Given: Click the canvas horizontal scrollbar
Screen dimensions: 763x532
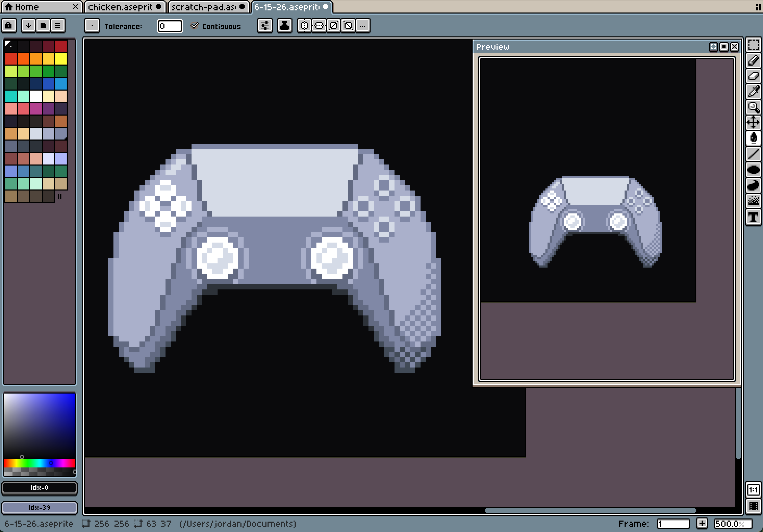Looking at the screenshot, I should pyautogui.click(x=590, y=510).
